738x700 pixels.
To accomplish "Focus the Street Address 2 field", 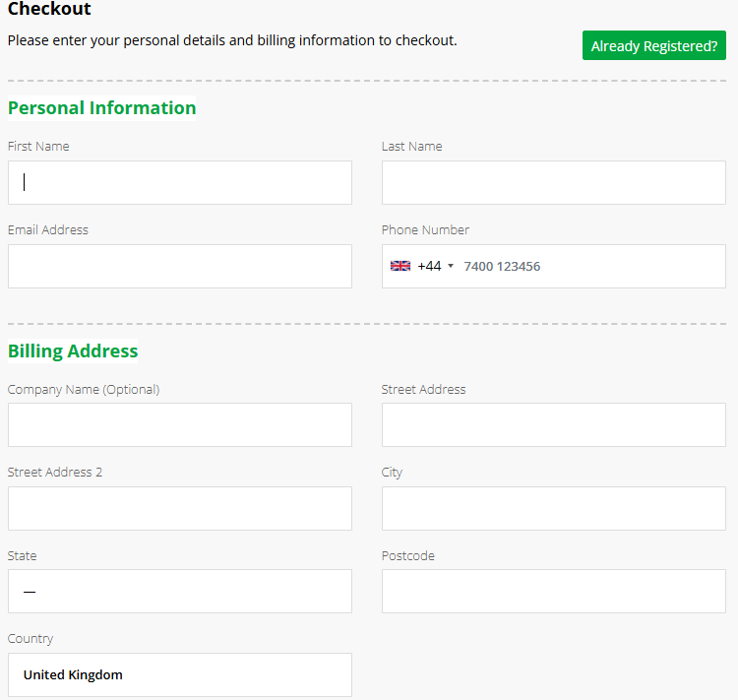I will pyautogui.click(x=180, y=508).
